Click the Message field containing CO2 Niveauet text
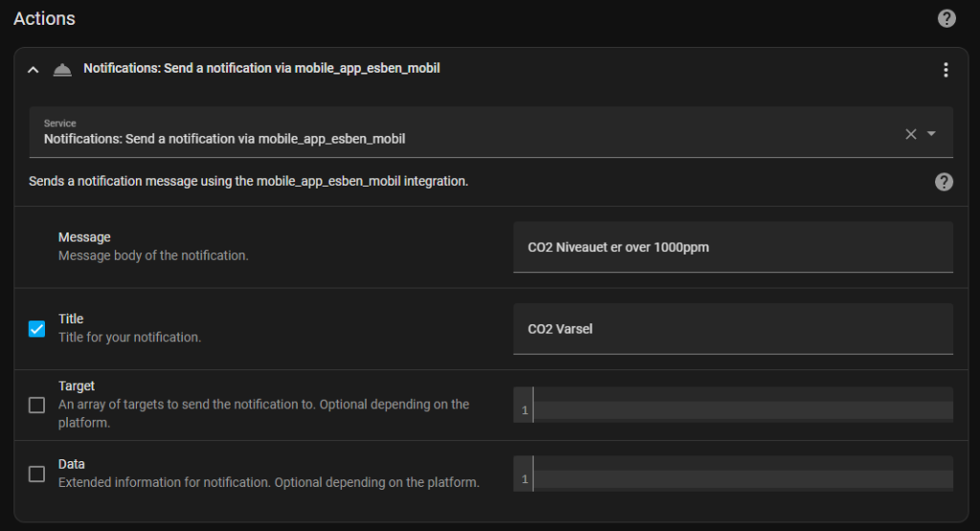This screenshot has width=980, height=531. tap(732, 248)
